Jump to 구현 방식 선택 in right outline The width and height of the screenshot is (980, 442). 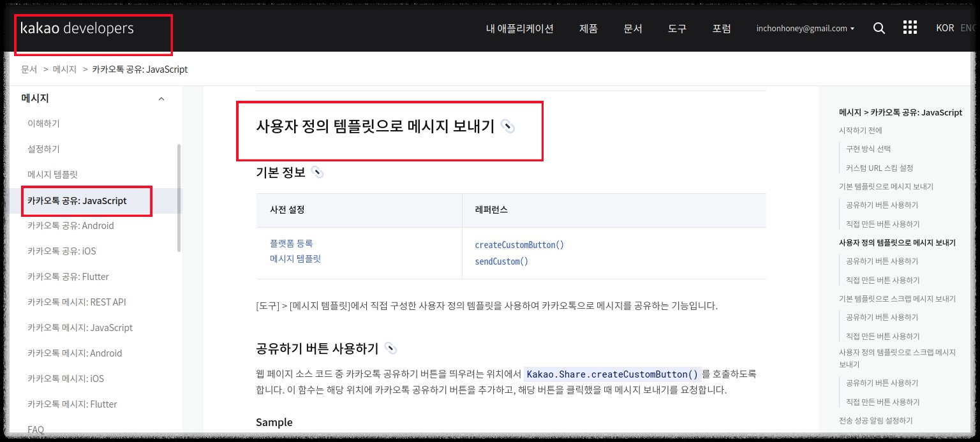[x=868, y=149]
